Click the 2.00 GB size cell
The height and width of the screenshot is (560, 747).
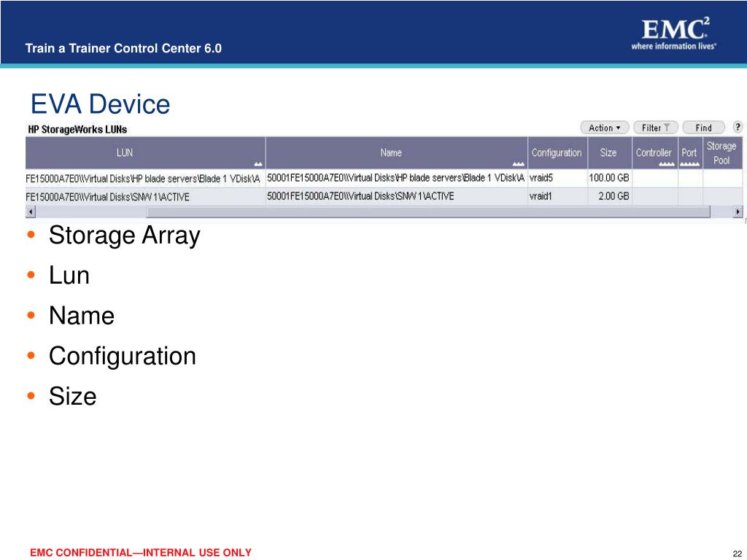pyautogui.click(x=609, y=196)
